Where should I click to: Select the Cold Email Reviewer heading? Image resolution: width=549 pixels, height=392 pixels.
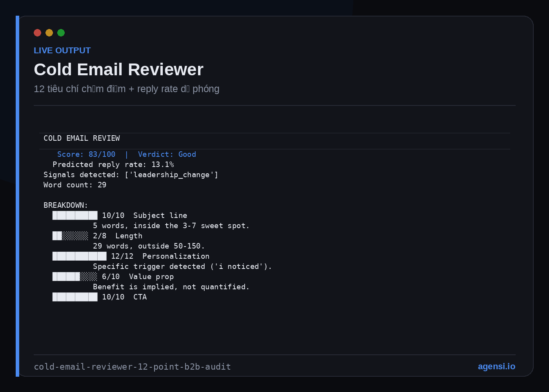pos(118,69)
